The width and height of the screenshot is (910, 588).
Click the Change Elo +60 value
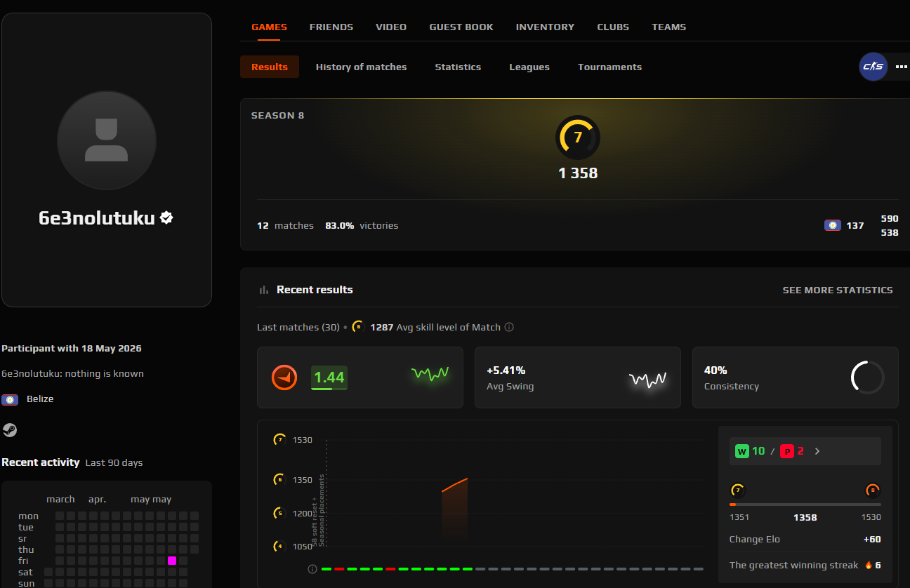point(872,539)
